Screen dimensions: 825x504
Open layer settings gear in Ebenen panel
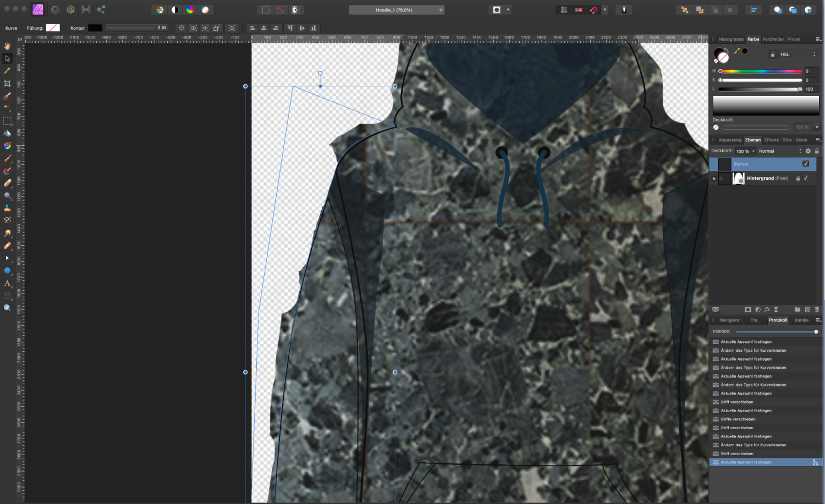(x=808, y=151)
